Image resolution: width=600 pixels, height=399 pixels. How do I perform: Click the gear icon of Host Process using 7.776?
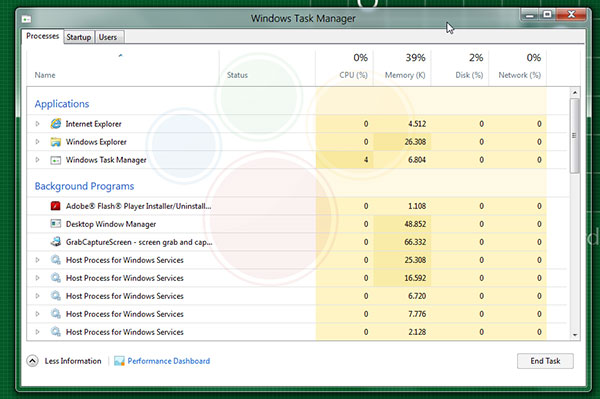[55, 314]
